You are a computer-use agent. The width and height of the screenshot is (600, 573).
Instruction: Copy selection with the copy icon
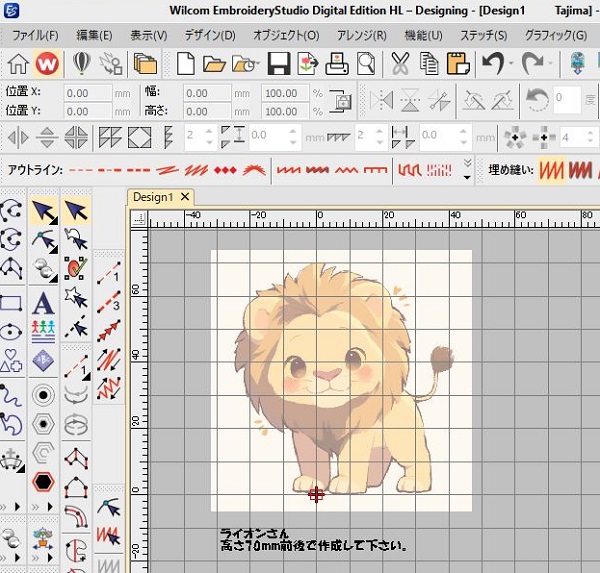click(x=429, y=64)
